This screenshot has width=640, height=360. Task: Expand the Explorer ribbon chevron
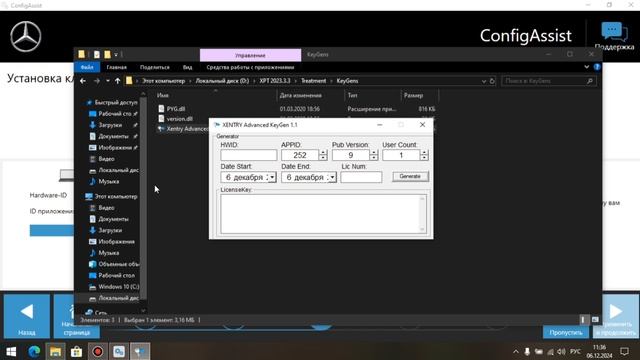[x=587, y=67]
